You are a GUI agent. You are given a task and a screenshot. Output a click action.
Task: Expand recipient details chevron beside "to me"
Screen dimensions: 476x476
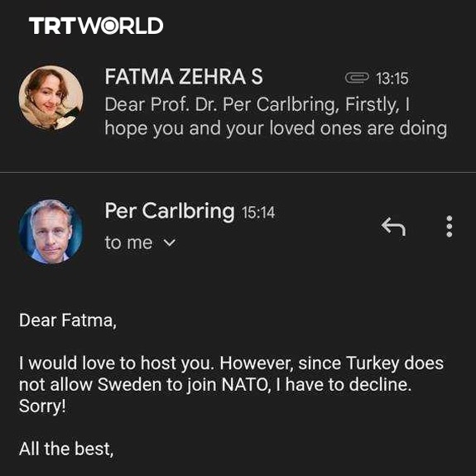click(170, 243)
